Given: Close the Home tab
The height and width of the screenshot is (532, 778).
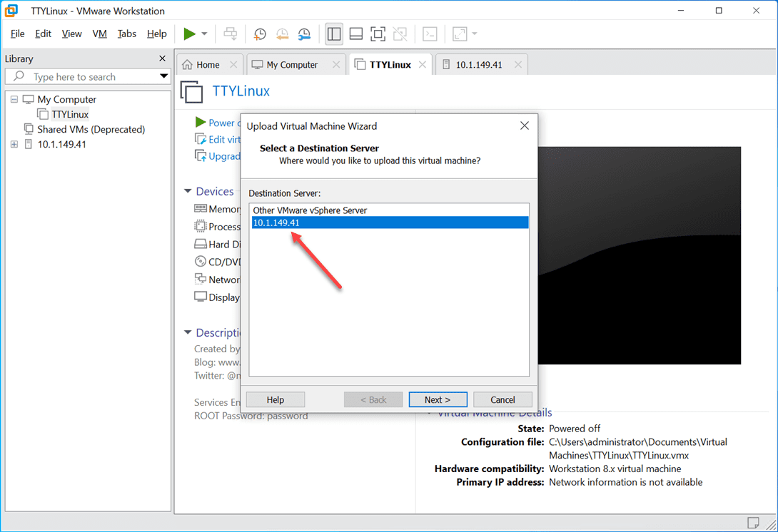Looking at the screenshot, I should (233, 64).
